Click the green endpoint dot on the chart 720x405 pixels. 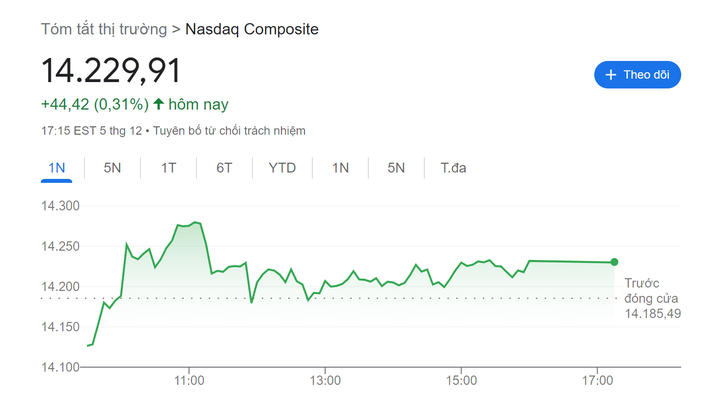pos(614,262)
